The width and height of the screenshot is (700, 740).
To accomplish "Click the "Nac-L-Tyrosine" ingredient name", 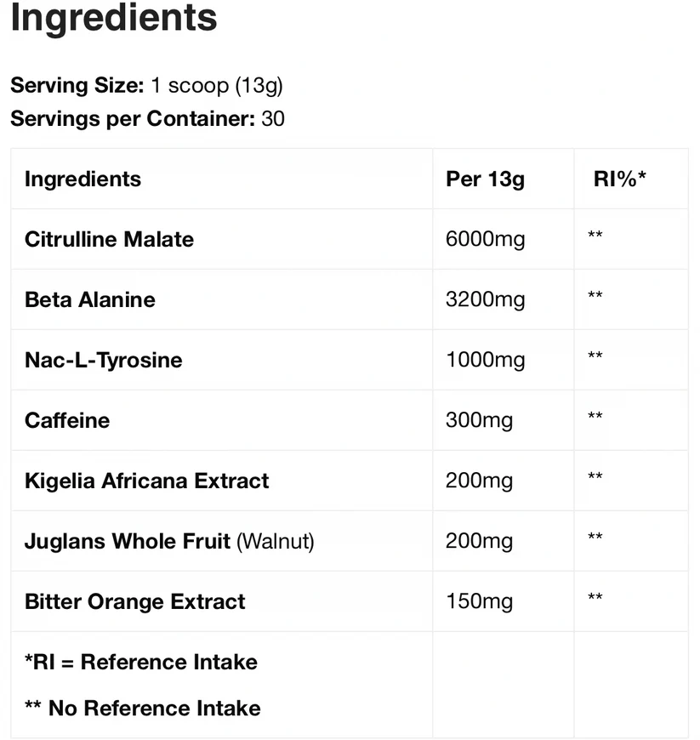I will (x=103, y=360).
